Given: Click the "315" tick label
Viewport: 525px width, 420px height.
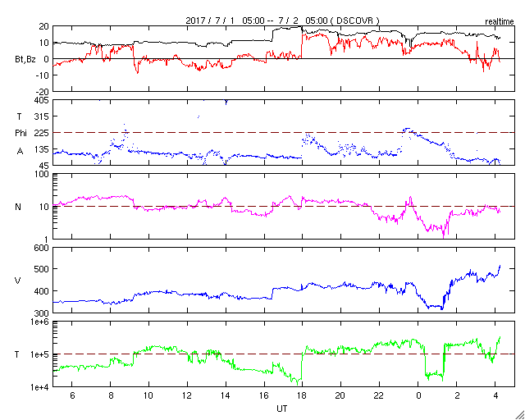Looking at the screenshot, I should click(43, 116).
